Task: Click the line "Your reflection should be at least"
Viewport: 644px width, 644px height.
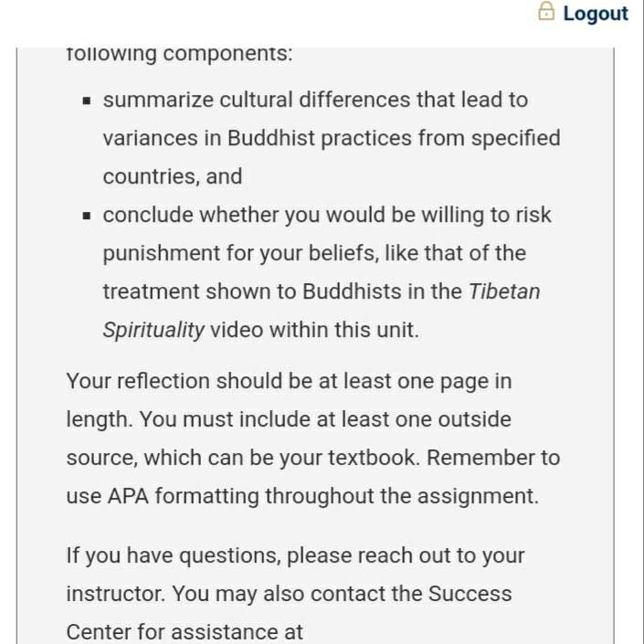Action: pyautogui.click(x=290, y=382)
